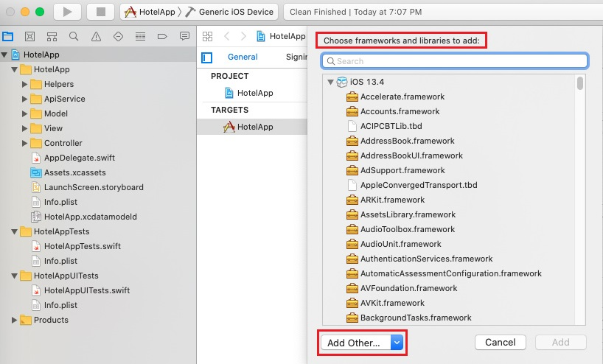Open Assets.xcassets in navigator
Viewport: 603px width, 364px height.
tap(74, 172)
